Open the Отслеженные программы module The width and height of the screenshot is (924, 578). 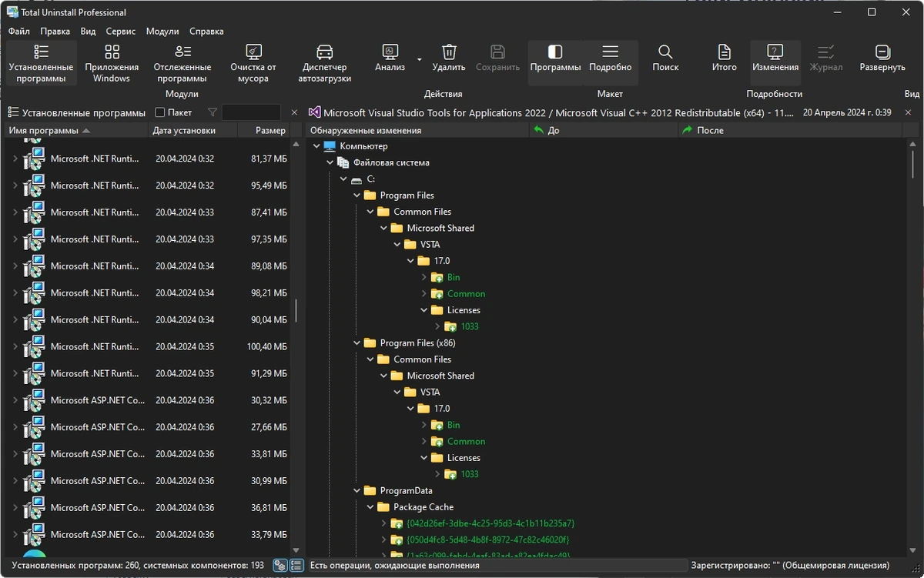tap(182, 63)
